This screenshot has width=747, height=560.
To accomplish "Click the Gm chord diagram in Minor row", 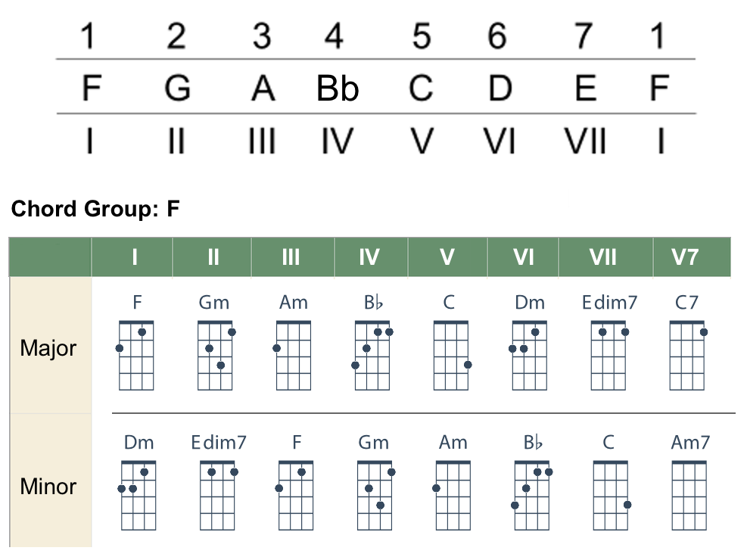I will [375, 495].
